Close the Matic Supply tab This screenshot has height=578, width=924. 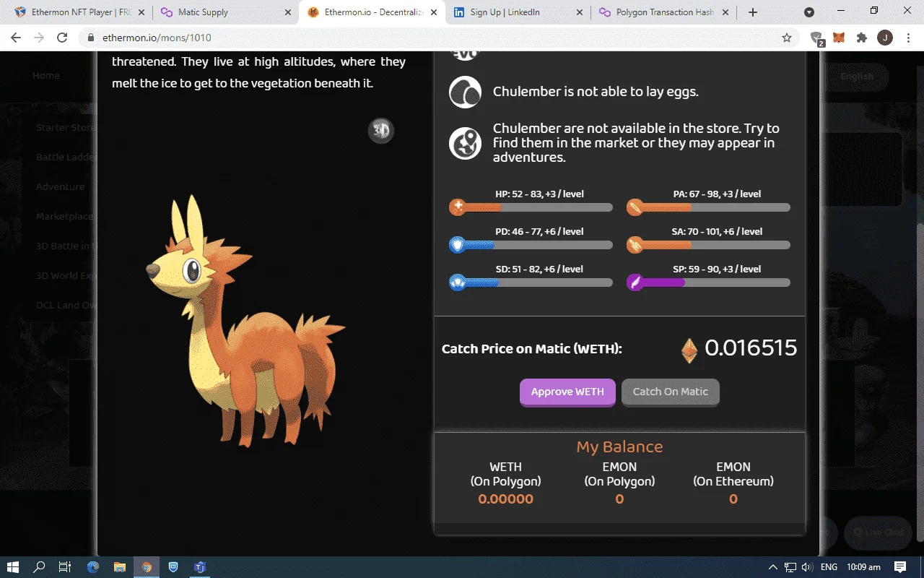pos(288,12)
